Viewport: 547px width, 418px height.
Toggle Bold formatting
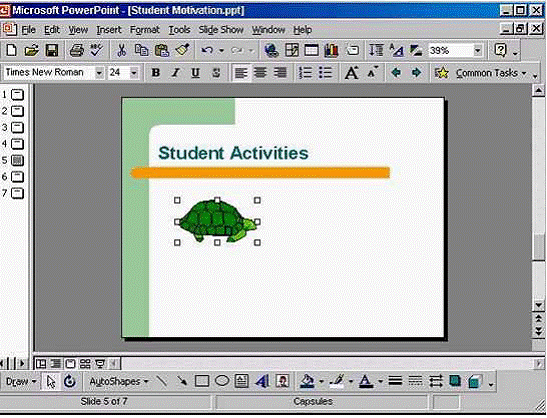pos(156,73)
